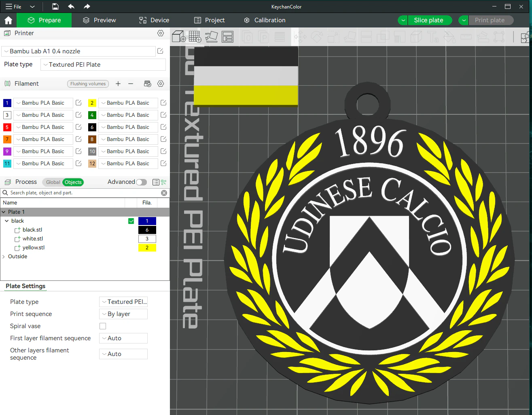The height and width of the screenshot is (415, 532).
Task: Edit filament 6 preset icon
Action: (163, 127)
